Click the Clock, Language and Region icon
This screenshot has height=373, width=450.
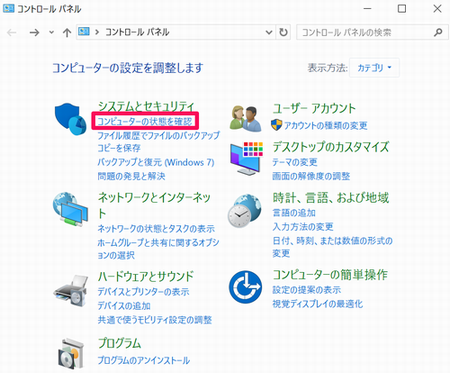click(244, 210)
